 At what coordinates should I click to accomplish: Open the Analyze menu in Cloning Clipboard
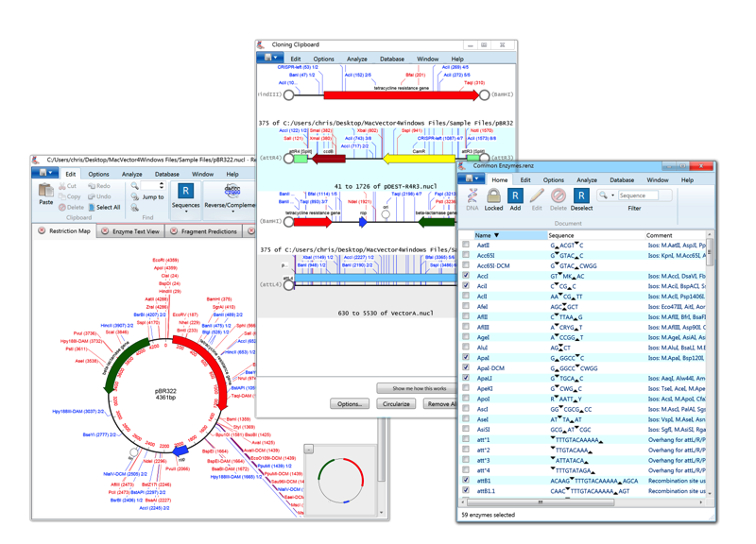[x=358, y=59]
